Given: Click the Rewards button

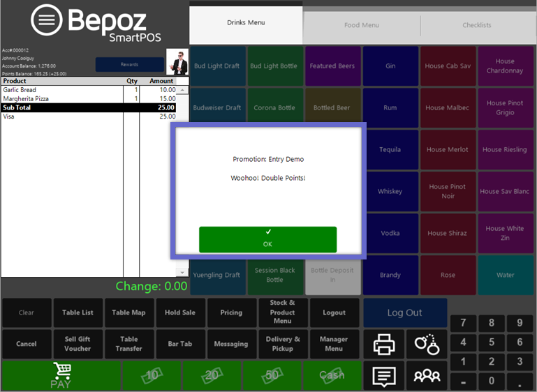Looking at the screenshot, I should pos(129,64).
